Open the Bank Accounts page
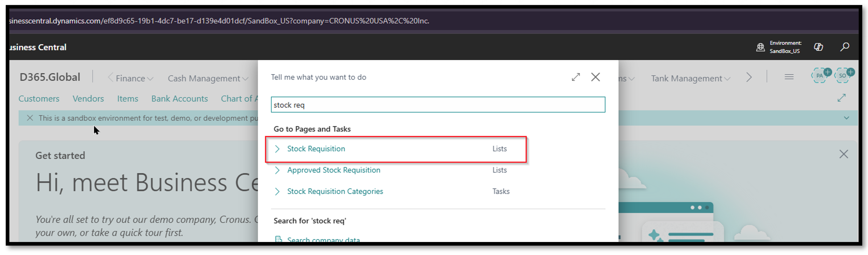 coord(179,99)
